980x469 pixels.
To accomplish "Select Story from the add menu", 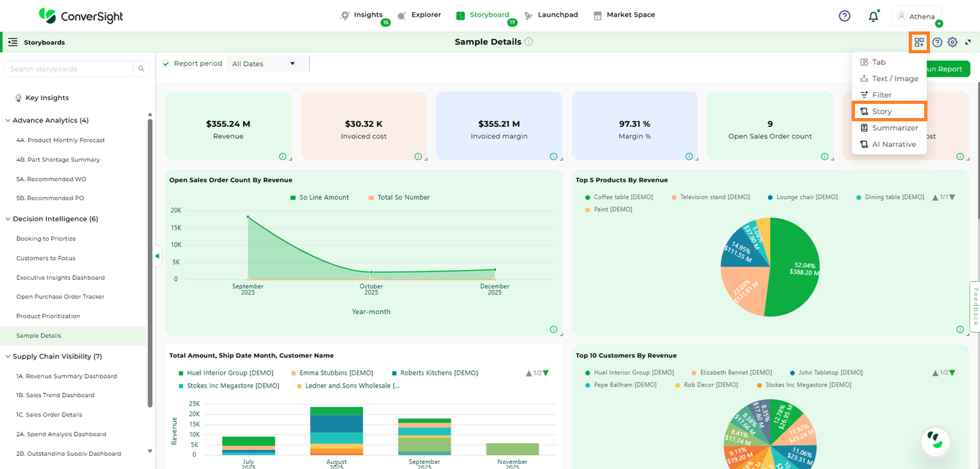I will coord(888,111).
